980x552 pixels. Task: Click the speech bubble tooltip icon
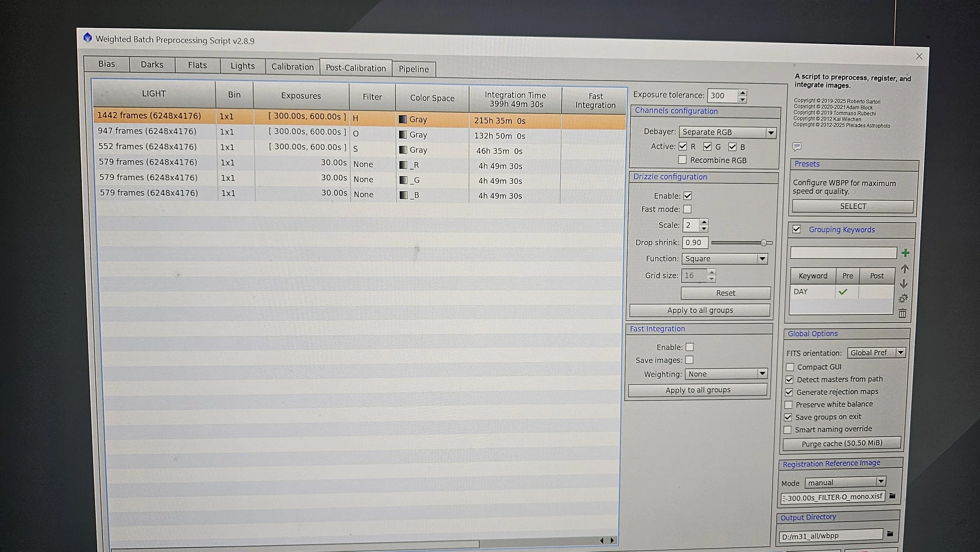(x=796, y=147)
